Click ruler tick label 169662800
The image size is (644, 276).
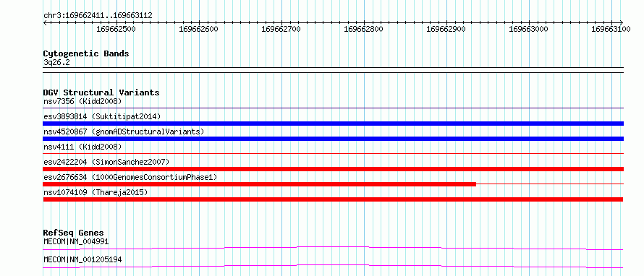[x=363, y=29]
